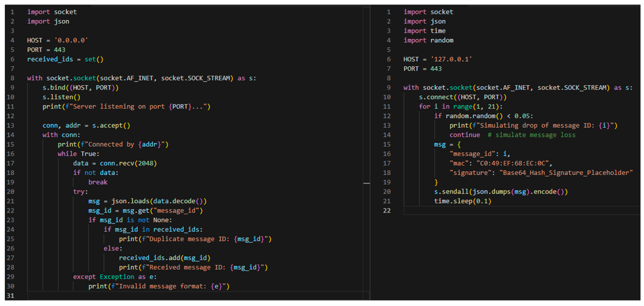Click 'import time' in right editor
The image size is (644, 306).
(x=424, y=31)
